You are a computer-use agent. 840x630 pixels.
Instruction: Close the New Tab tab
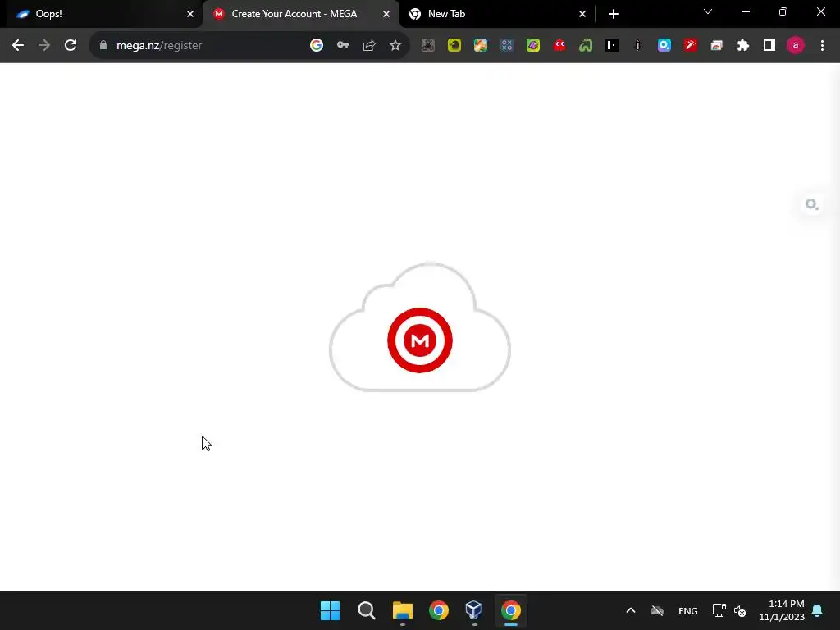(x=582, y=14)
